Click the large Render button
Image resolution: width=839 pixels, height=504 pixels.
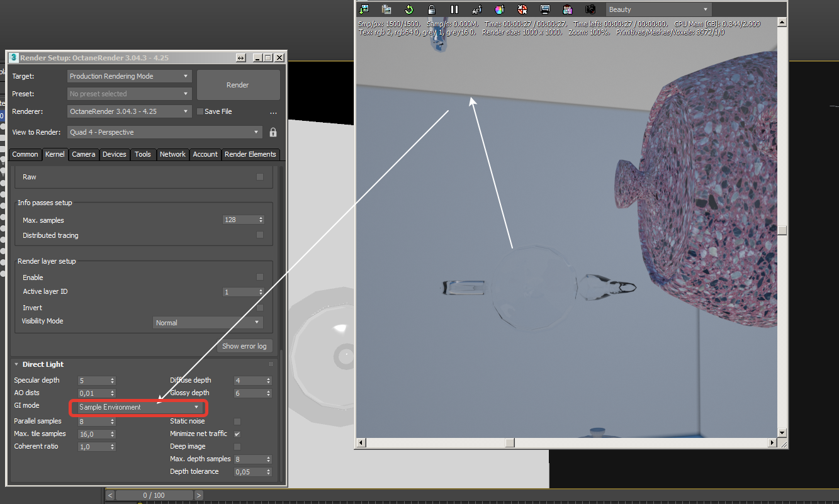click(x=238, y=85)
